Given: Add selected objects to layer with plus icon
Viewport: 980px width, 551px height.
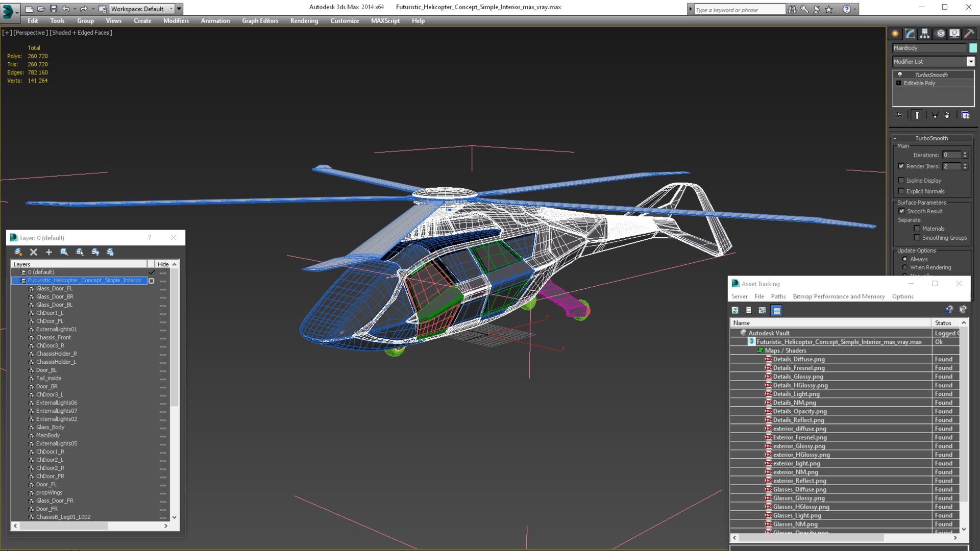Looking at the screenshot, I should (x=49, y=252).
